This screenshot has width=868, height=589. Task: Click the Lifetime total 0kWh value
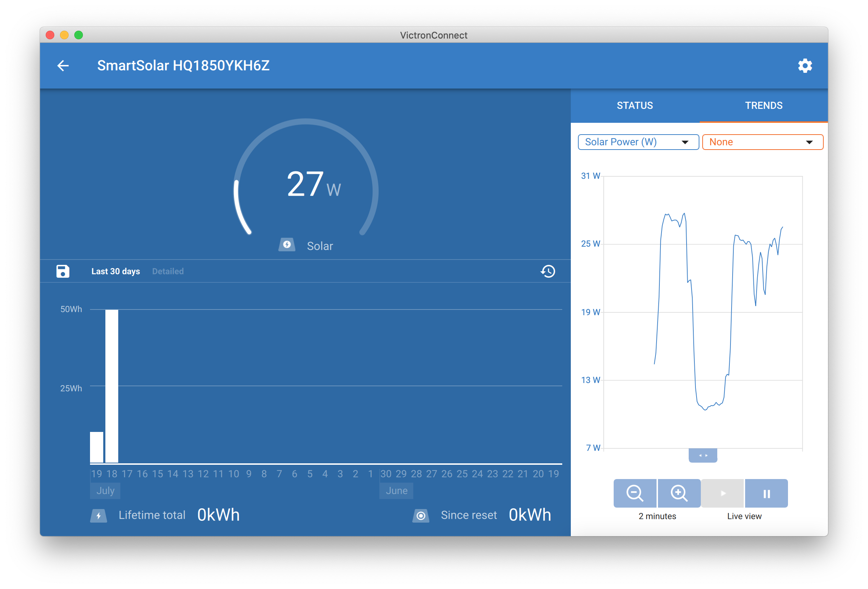tap(219, 515)
